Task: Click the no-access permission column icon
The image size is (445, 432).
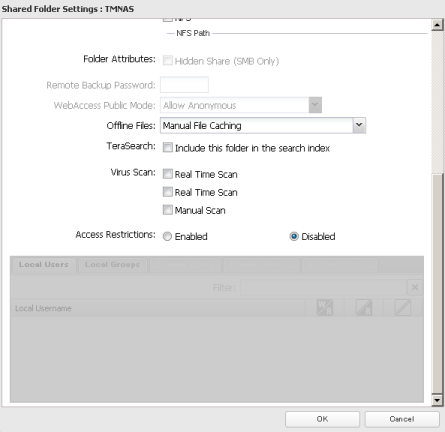Action: coord(403,307)
